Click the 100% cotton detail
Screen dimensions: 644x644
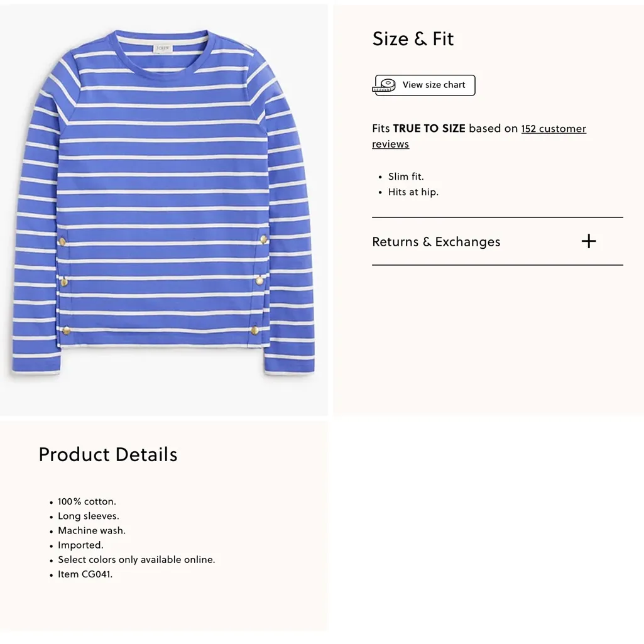coord(87,501)
